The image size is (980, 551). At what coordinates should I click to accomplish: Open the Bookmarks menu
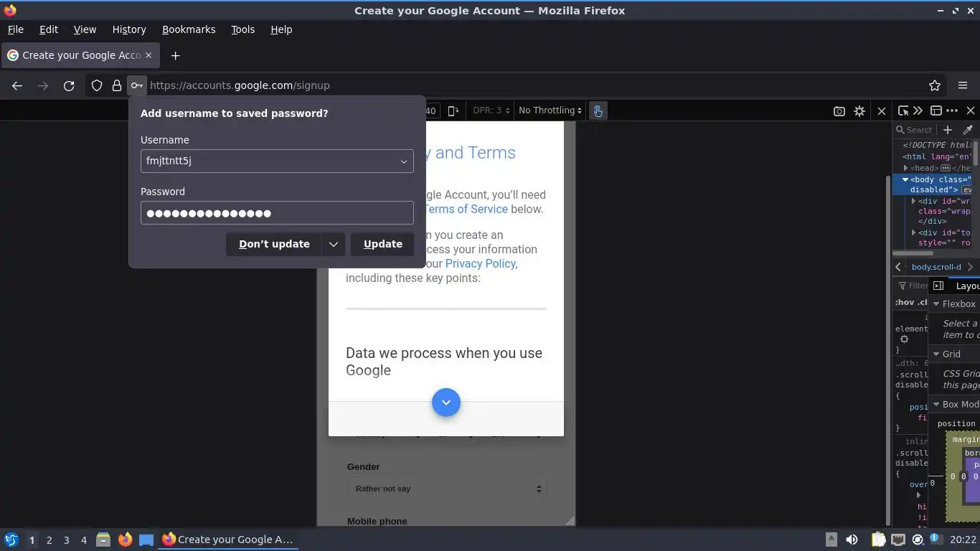(189, 29)
